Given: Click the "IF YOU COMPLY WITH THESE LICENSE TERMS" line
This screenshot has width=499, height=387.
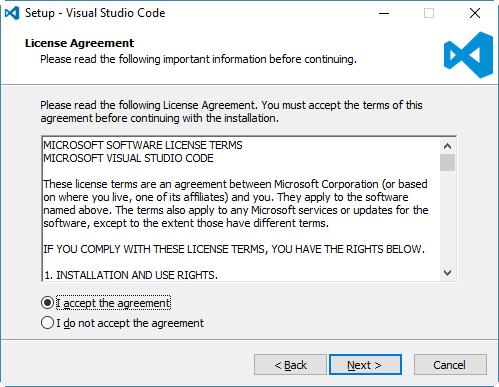Looking at the screenshot, I should [x=234, y=249].
